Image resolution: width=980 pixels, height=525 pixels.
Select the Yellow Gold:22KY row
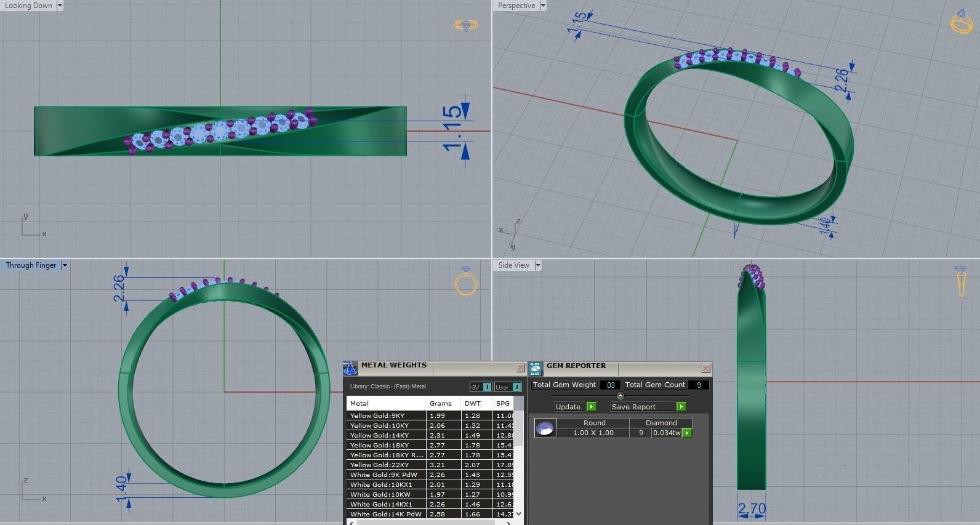click(x=430, y=465)
